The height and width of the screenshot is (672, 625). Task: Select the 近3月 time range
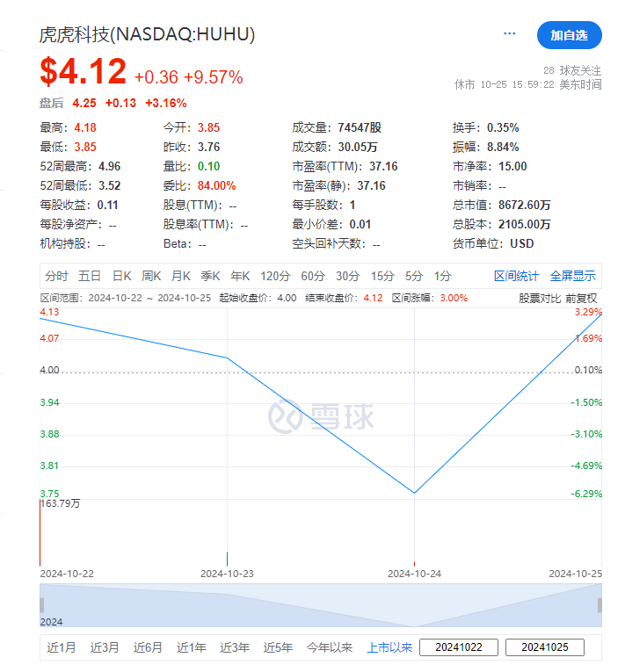pos(105,647)
